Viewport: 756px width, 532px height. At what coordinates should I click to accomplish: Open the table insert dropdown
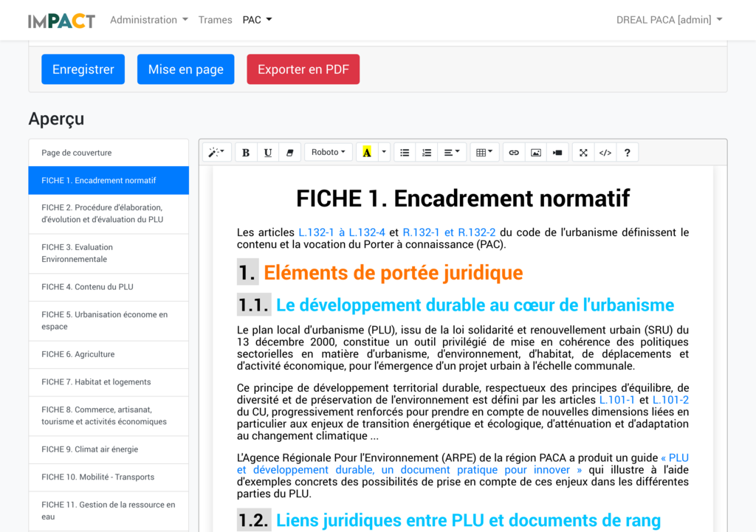point(484,153)
